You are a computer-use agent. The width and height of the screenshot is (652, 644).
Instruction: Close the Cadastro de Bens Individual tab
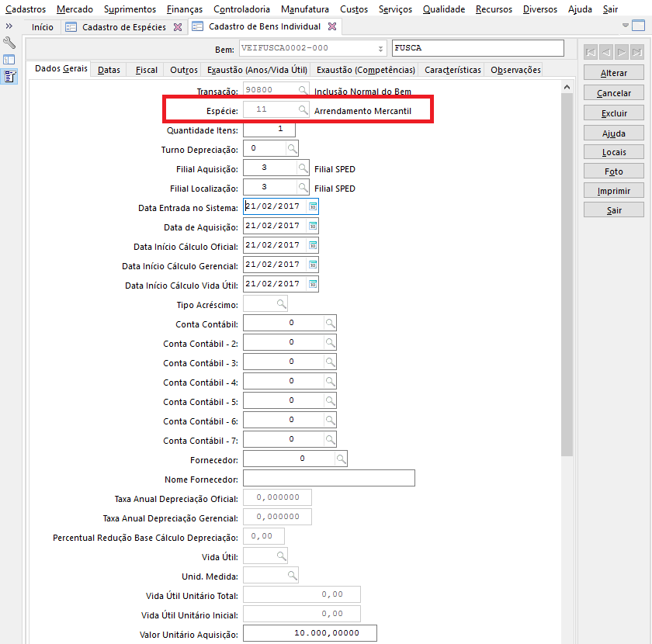tap(332, 26)
